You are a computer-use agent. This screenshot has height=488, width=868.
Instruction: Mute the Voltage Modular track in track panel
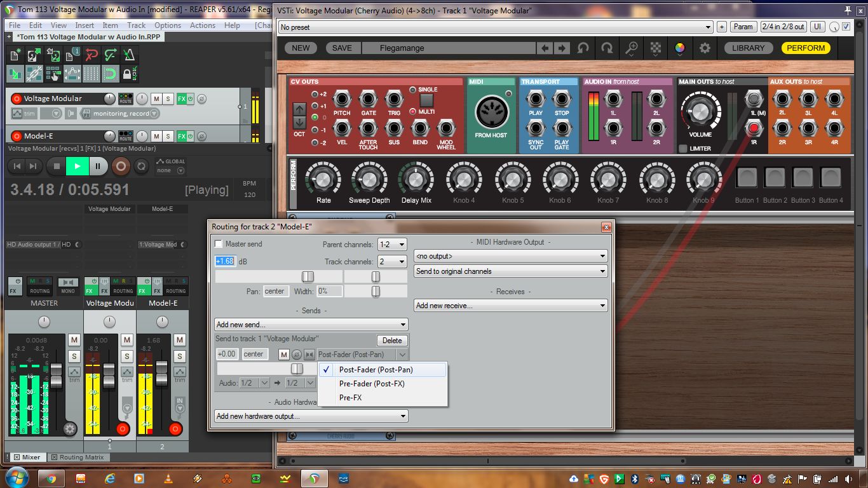[x=156, y=98]
